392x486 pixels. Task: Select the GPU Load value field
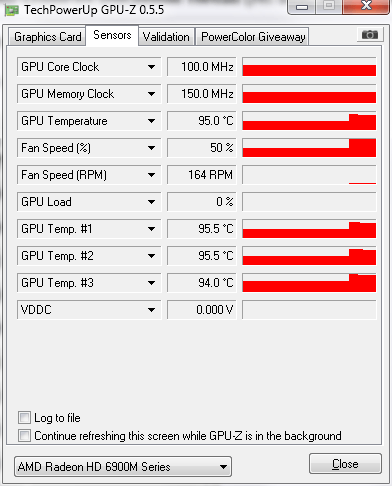tap(202, 202)
